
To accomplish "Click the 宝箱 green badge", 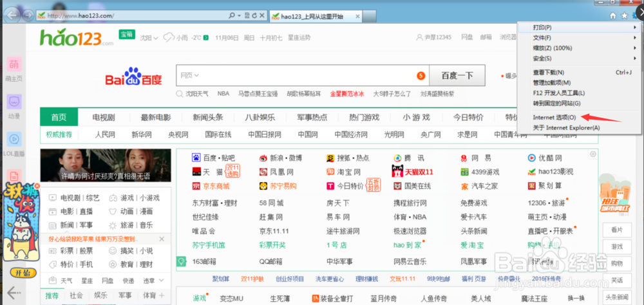I will click(127, 35).
